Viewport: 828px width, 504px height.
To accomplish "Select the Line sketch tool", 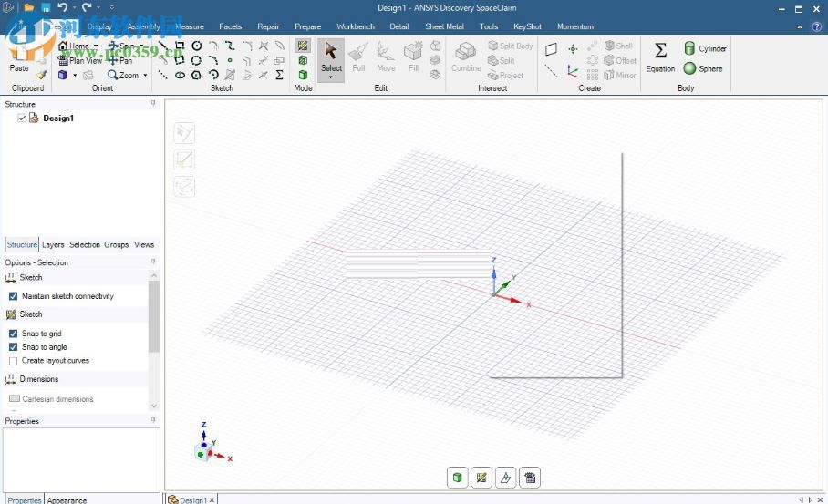I will 163,46.
